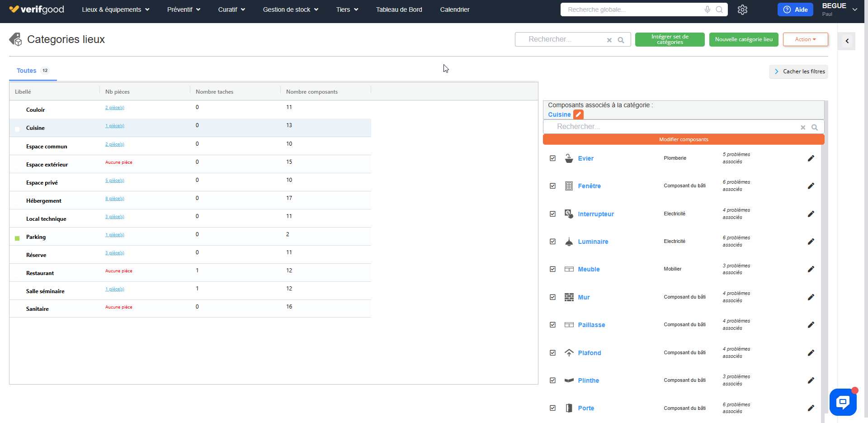This screenshot has width=868, height=423.
Task: Click the Modifier composants button
Action: click(x=684, y=139)
